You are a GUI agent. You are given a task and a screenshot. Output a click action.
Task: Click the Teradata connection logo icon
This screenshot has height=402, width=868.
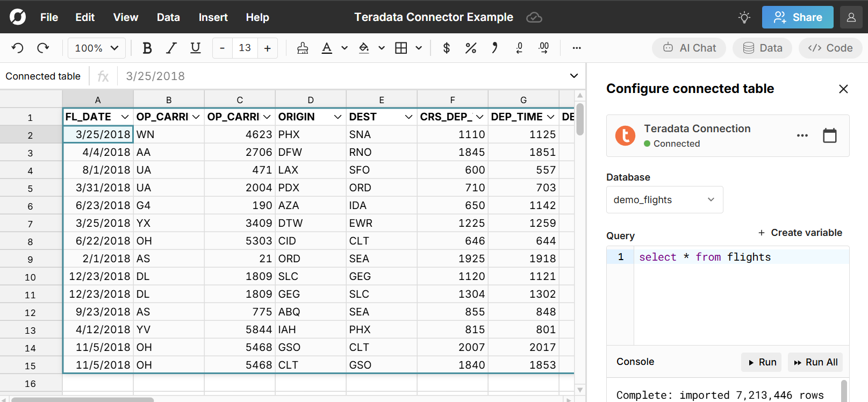625,135
